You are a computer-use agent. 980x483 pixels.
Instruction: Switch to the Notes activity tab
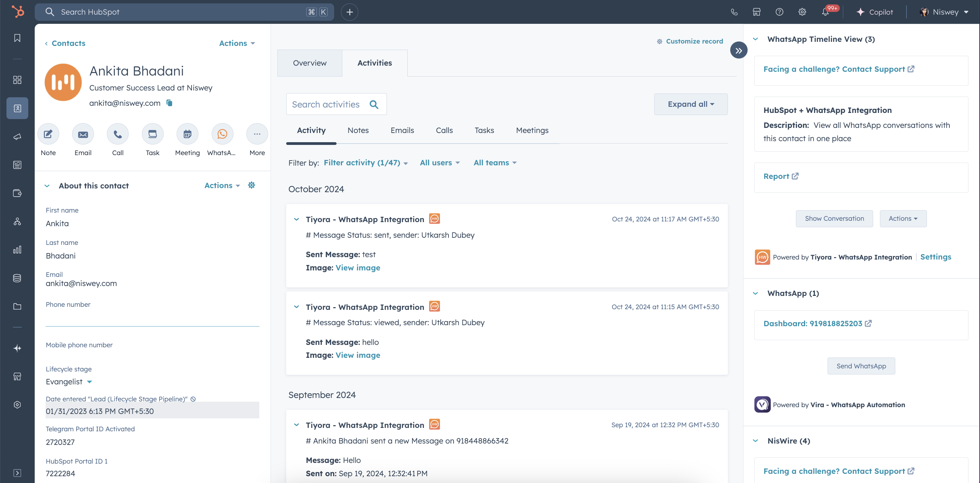pyautogui.click(x=358, y=131)
